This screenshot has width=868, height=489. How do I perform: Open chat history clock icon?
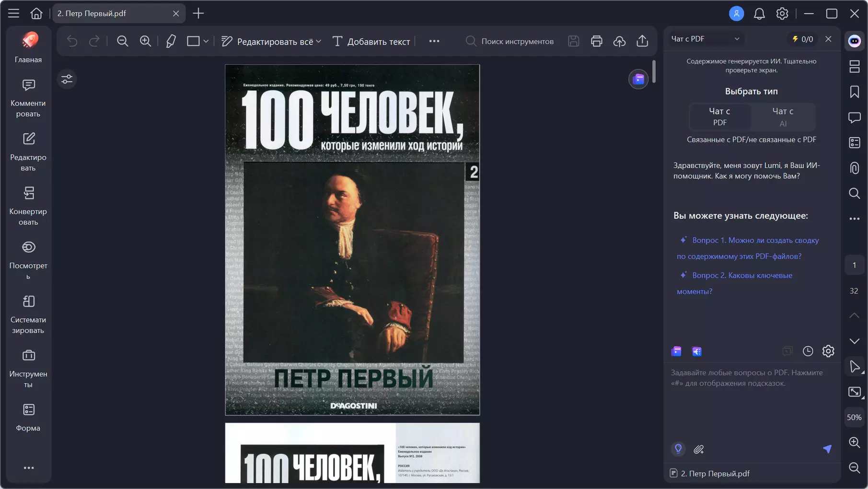[x=808, y=351]
